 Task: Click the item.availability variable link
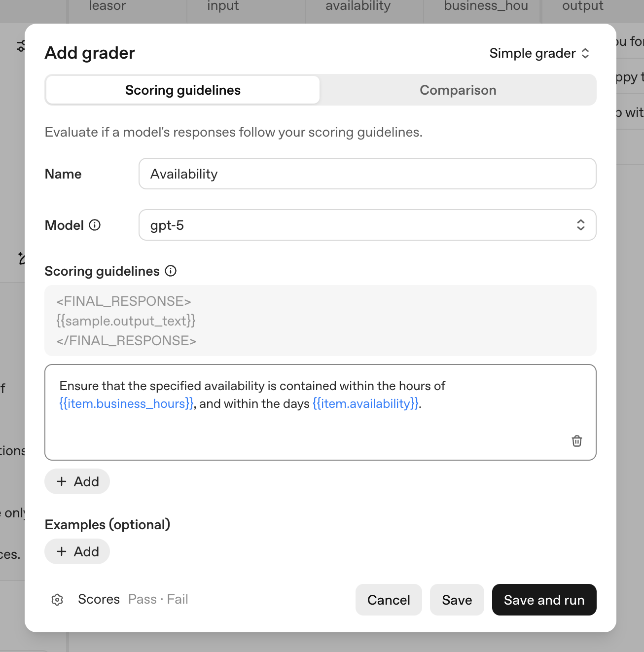point(365,403)
